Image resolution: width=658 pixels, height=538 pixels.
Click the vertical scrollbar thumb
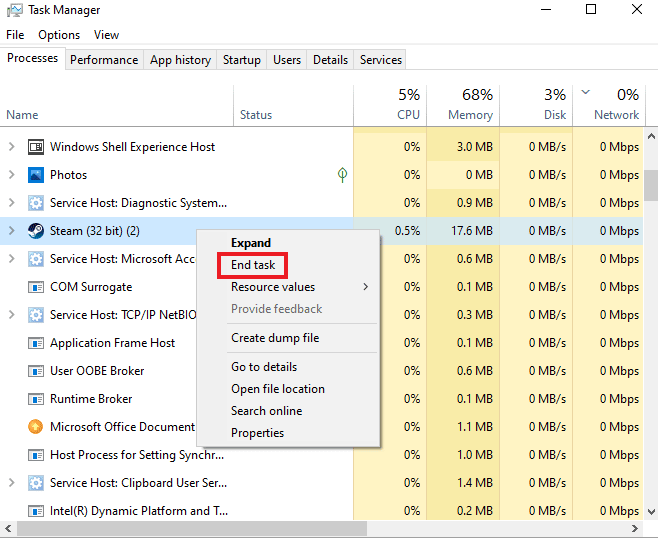click(650, 185)
